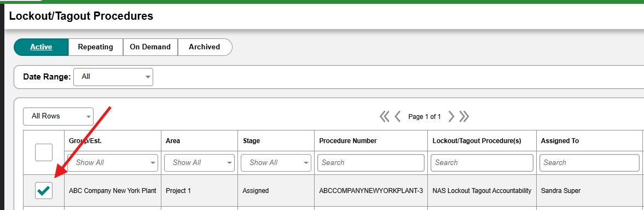Viewport: 644px width, 210px height.
Task: Focus the Procedure Number search field
Action: tap(371, 163)
